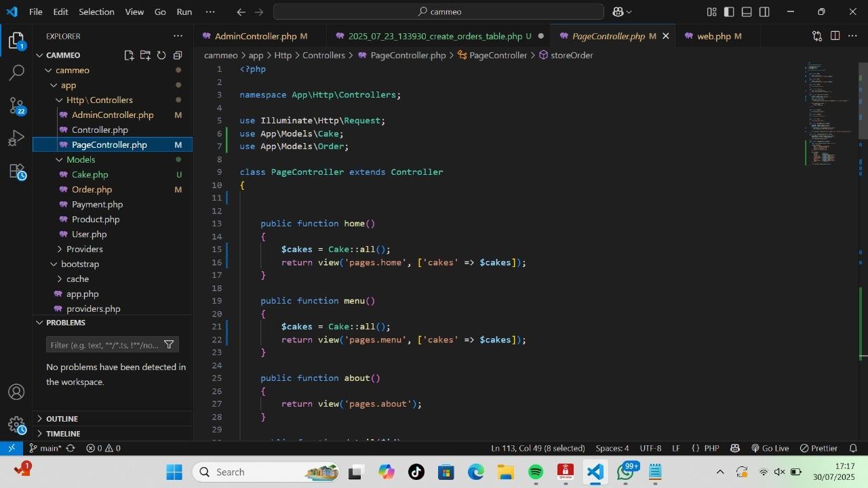Open the Selection menu
868x488 pixels.
click(96, 12)
